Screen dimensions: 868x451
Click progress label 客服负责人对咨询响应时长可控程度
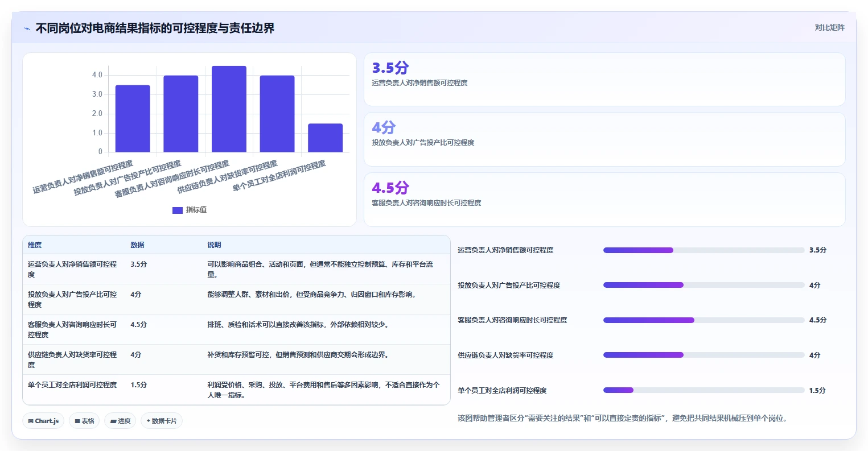(512, 320)
